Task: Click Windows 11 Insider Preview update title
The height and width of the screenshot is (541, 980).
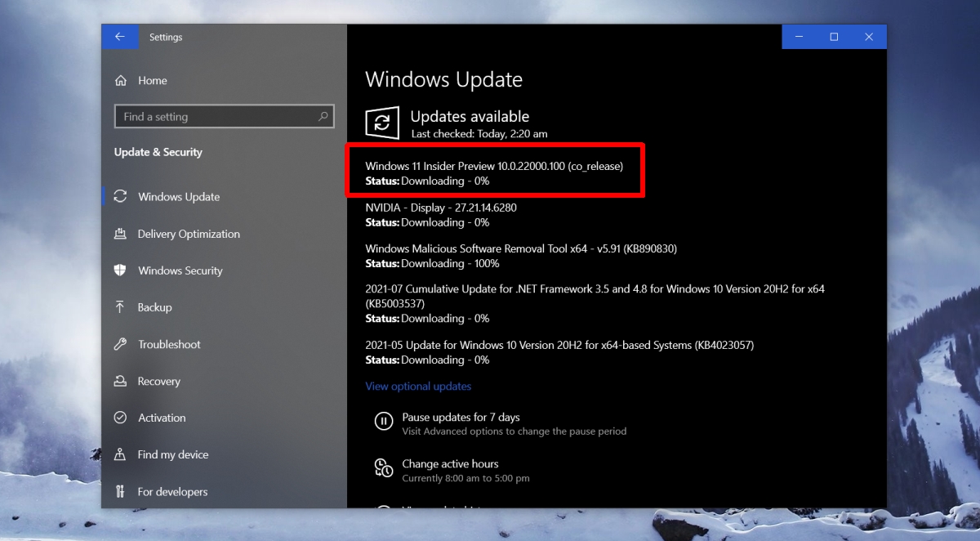Action: click(x=494, y=166)
